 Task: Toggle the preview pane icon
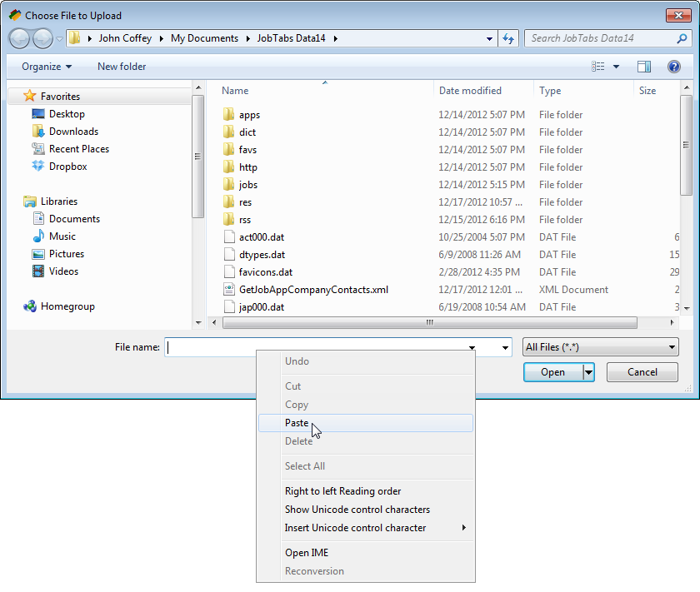(643, 67)
